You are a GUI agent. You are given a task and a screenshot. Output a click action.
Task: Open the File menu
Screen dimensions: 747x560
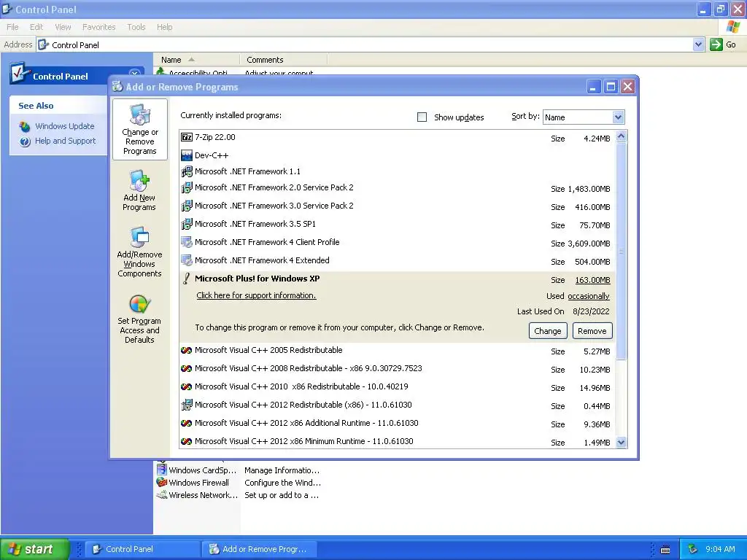[x=12, y=27]
